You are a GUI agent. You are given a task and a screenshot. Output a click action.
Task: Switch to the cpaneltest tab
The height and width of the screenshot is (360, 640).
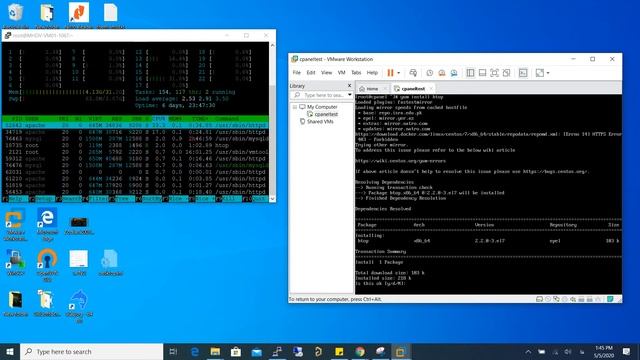pyautogui.click(x=413, y=89)
